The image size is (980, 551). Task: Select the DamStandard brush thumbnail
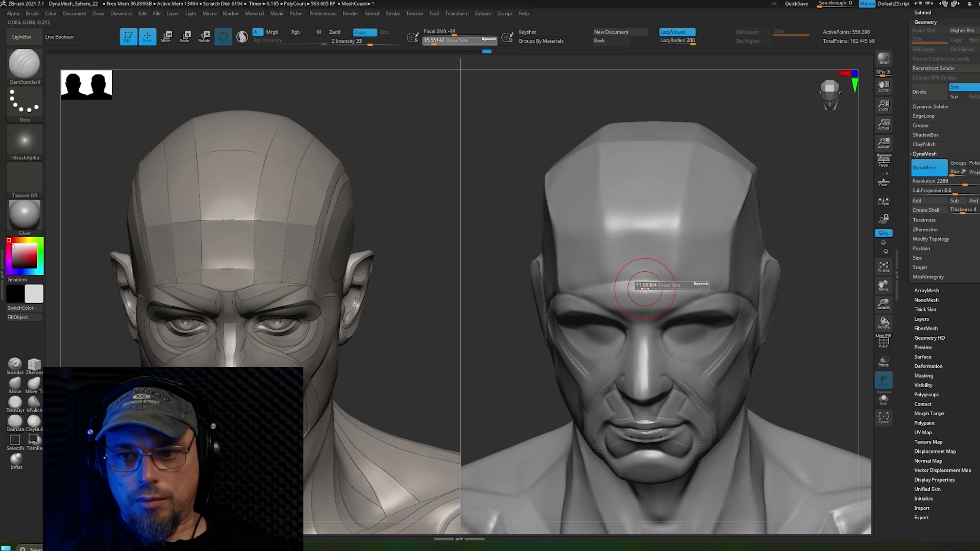click(24, 64)
